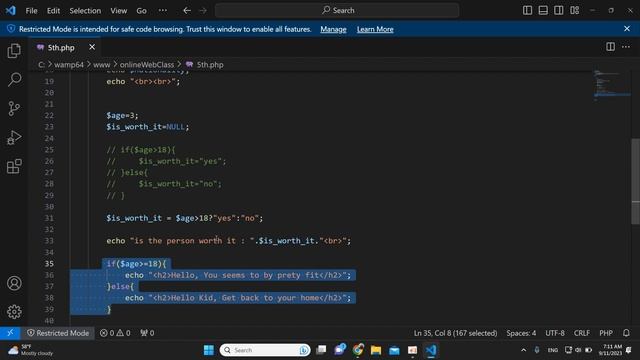This screenshot has height=360, width=640.
Task: Open the File menu
Action: click(x=31, y=11)
